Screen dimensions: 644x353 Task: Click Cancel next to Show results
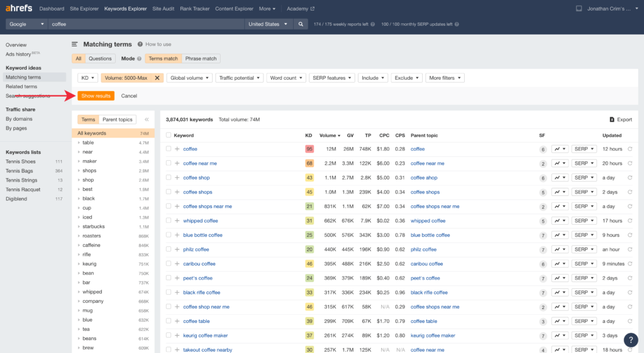pos(129,96)
